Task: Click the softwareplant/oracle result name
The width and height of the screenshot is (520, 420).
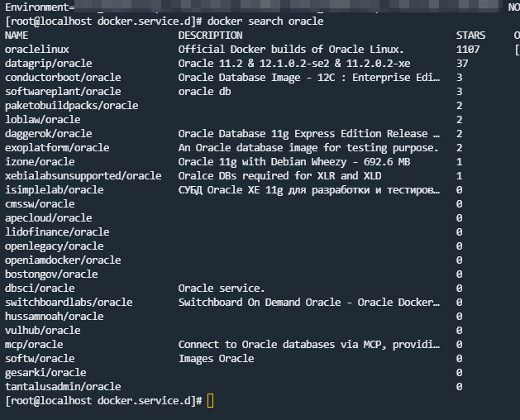Action: tap(63, 92)
